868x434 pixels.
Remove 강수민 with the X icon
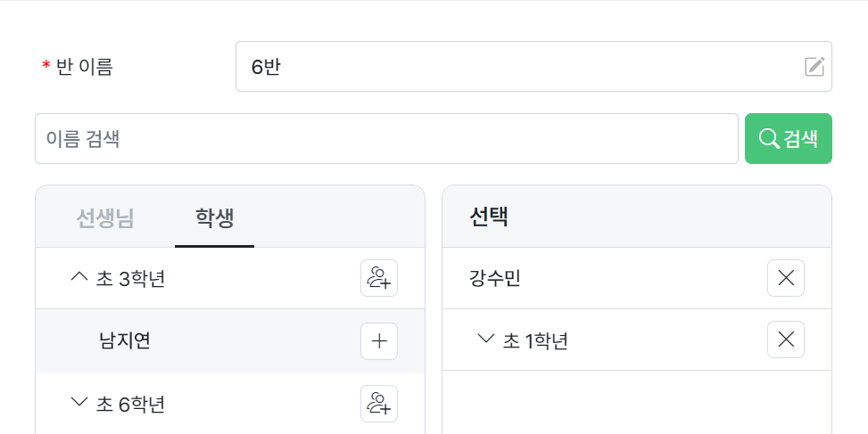[x=786, y=278]
